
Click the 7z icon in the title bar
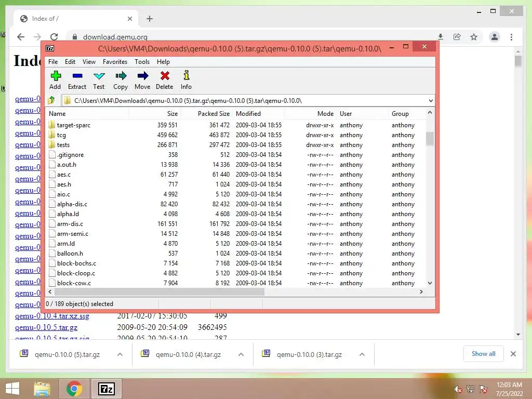pyautogui.click(x=50, y=48)
